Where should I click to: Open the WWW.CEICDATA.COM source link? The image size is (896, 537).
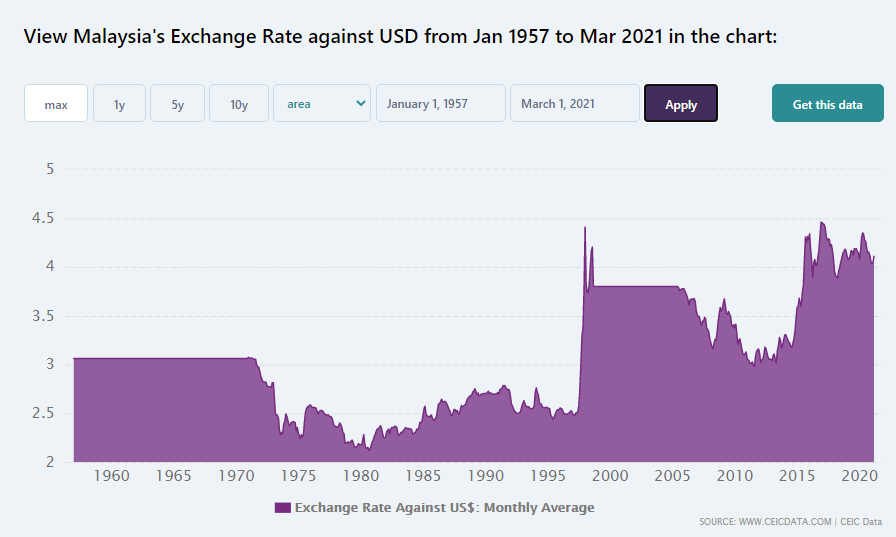tap(785, 522)
